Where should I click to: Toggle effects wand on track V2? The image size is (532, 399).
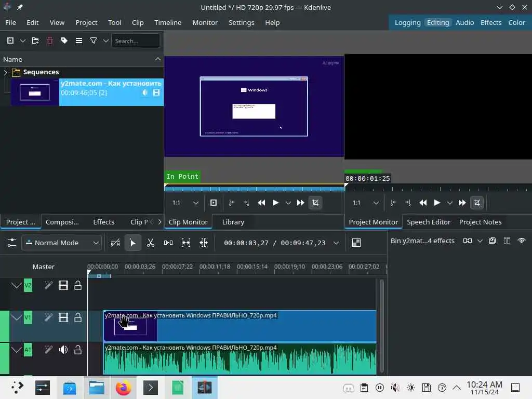48,285
